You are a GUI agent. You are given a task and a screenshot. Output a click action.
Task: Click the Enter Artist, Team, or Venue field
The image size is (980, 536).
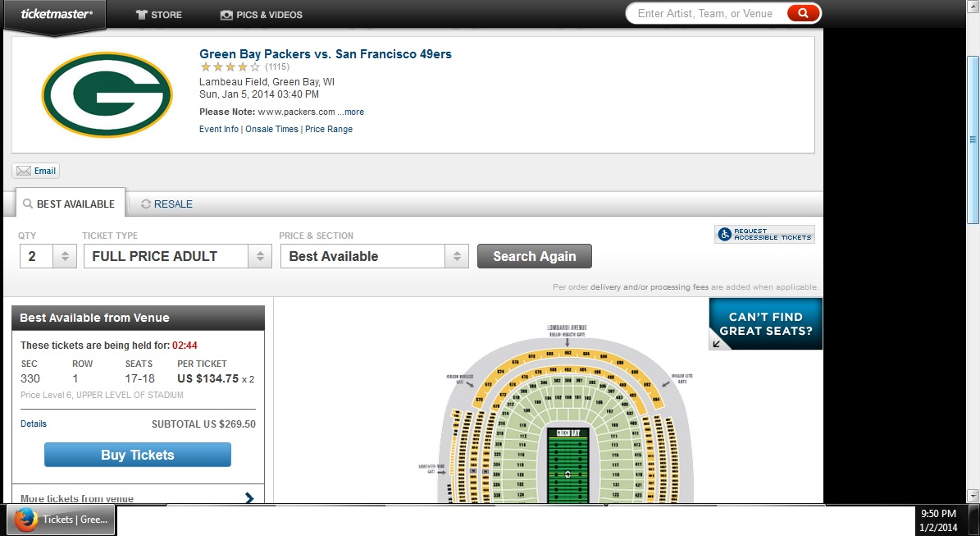pyautogui.click(x=706, y=13)
